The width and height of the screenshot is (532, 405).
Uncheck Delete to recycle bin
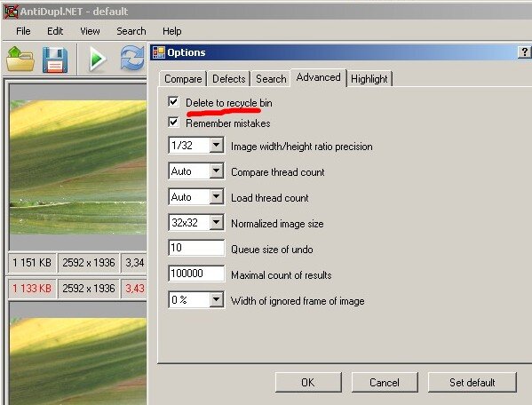point(173,102)
